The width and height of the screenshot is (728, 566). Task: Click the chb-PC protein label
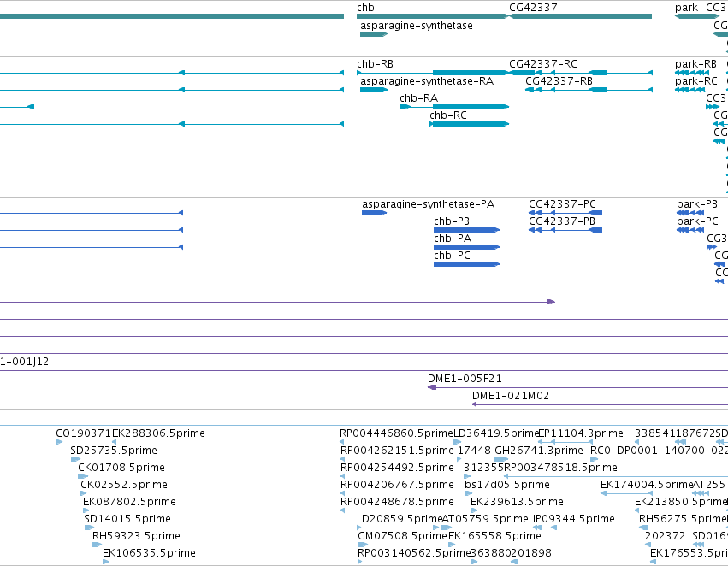452,256
